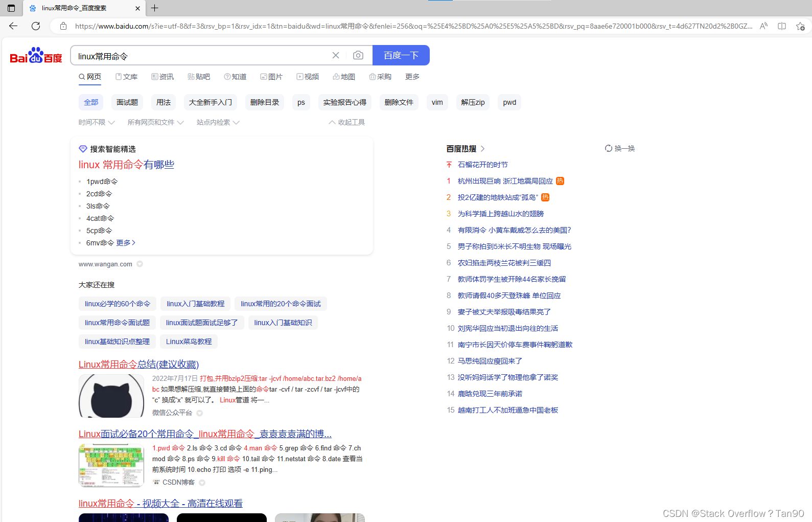Open 百度热搜 chevron arrow
Screen dimensions: 812x522
coord(482,149)
